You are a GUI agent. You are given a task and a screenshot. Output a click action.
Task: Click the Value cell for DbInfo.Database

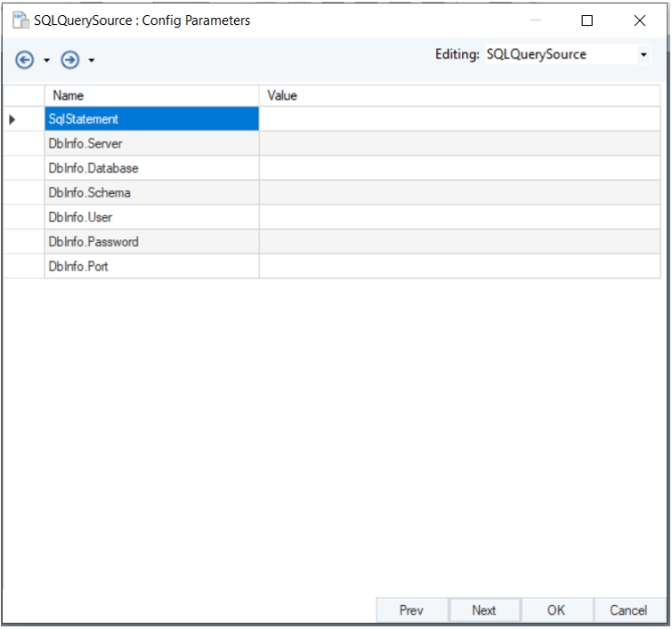(460, 168)
